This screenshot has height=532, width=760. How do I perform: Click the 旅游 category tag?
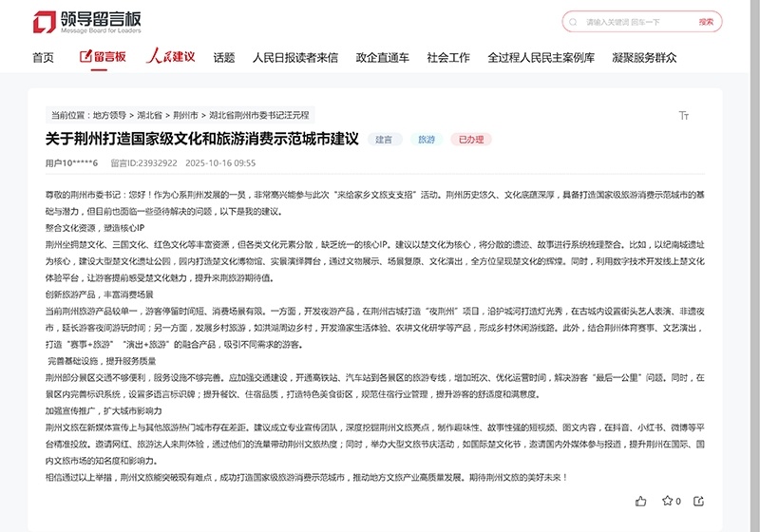click(427, 140)
